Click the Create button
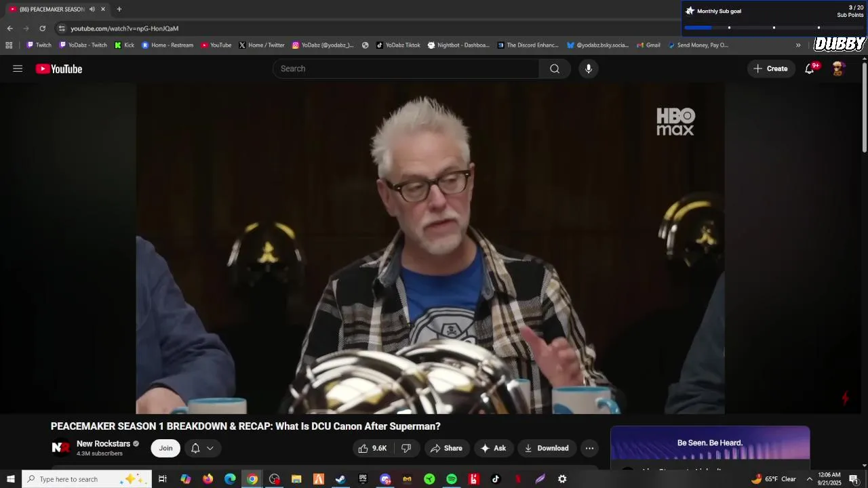The width and height of the screenshot is (868, 488). [771, 68]
